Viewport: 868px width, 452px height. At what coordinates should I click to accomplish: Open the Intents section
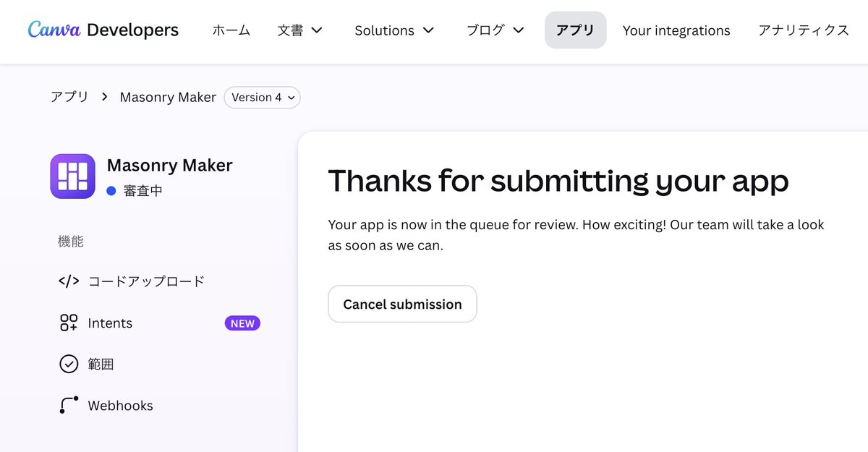coord(110,323)
